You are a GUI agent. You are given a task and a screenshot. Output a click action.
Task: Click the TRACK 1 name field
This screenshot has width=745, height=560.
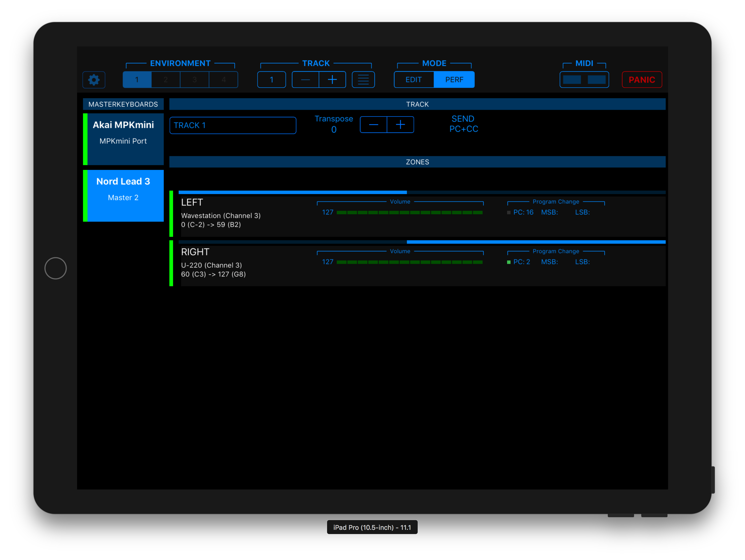233,125
